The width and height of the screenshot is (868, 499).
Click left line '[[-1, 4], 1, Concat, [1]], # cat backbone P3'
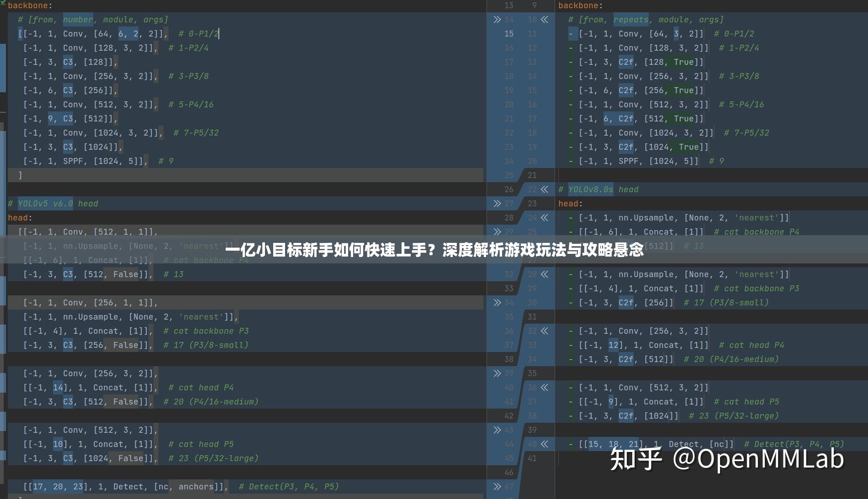[x=136, y=331]
